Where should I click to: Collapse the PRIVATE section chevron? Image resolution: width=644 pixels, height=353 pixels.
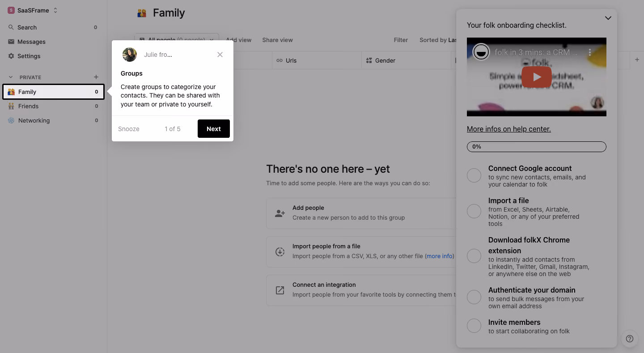pyautogui.click(x=11, y=77)
